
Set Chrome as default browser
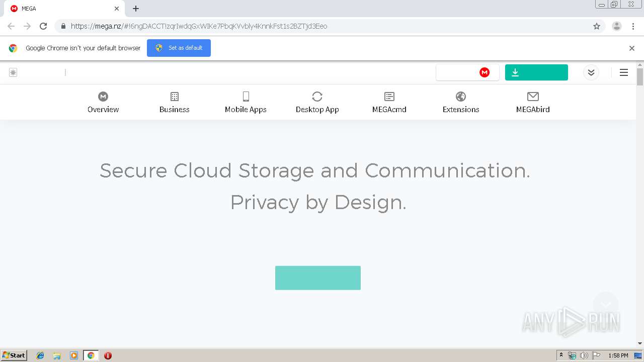pos(179,48)
